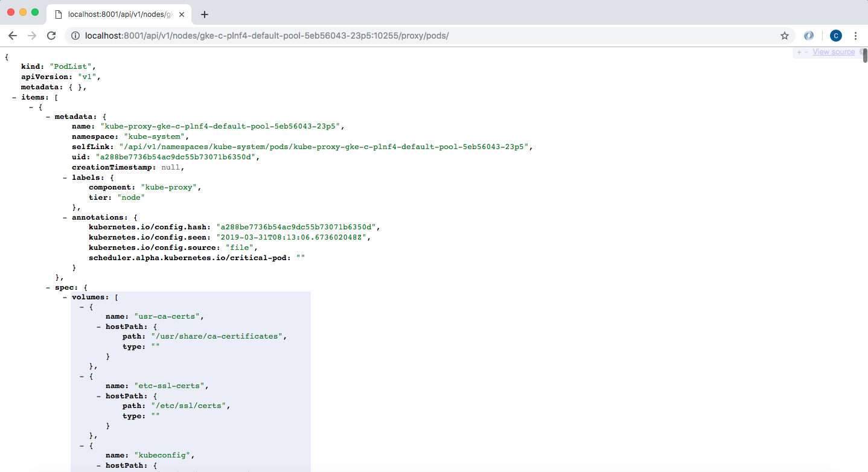Select the localhost:8001 browser tab

click(x=119, y=14)
